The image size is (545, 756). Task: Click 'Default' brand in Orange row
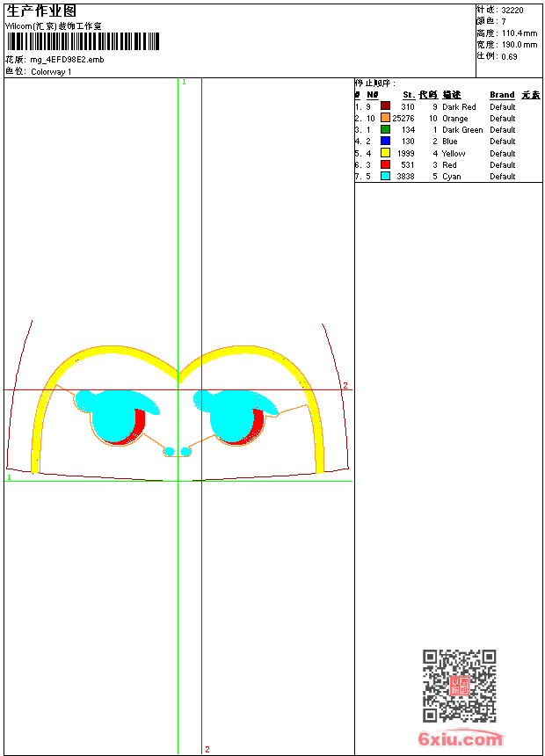(503, 119)
